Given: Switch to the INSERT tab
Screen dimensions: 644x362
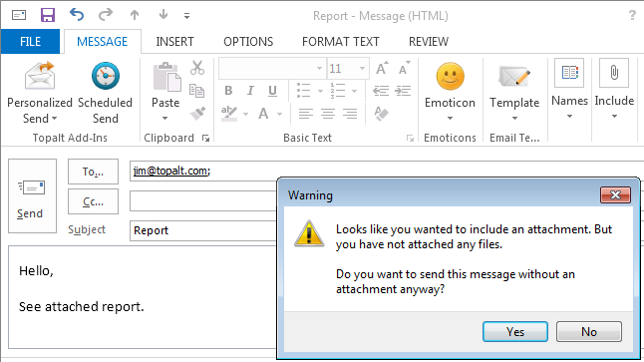Looking at the screenshot, I should (x=174, y=42).
